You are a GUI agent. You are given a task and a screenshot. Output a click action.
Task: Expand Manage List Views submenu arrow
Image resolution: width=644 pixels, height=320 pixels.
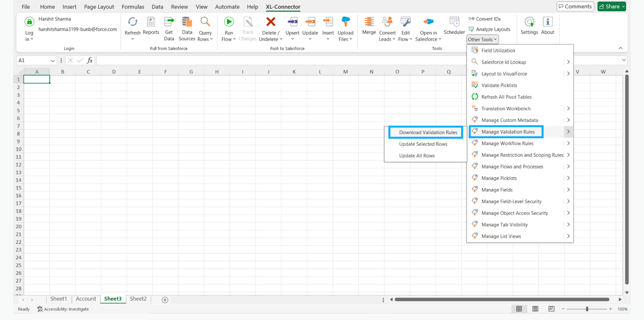click(568, 236)
